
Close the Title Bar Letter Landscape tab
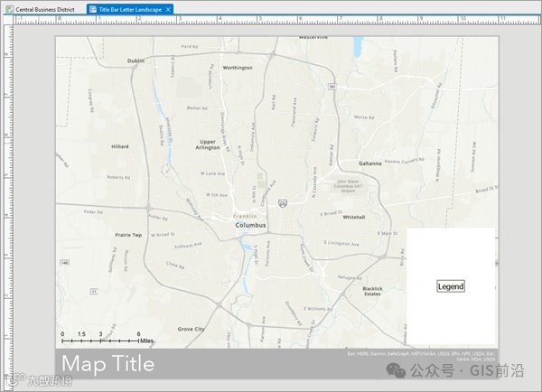coord(168,10)
